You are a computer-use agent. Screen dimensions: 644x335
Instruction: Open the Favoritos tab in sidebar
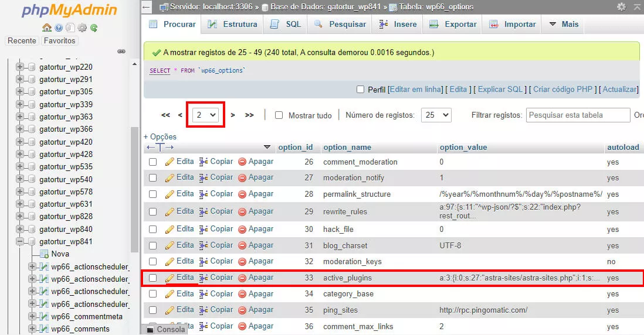coord(60,40)
